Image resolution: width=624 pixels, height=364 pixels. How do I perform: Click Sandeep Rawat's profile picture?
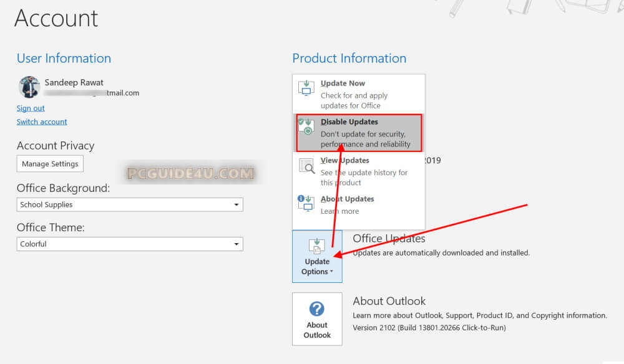click(x=29, y=87)
